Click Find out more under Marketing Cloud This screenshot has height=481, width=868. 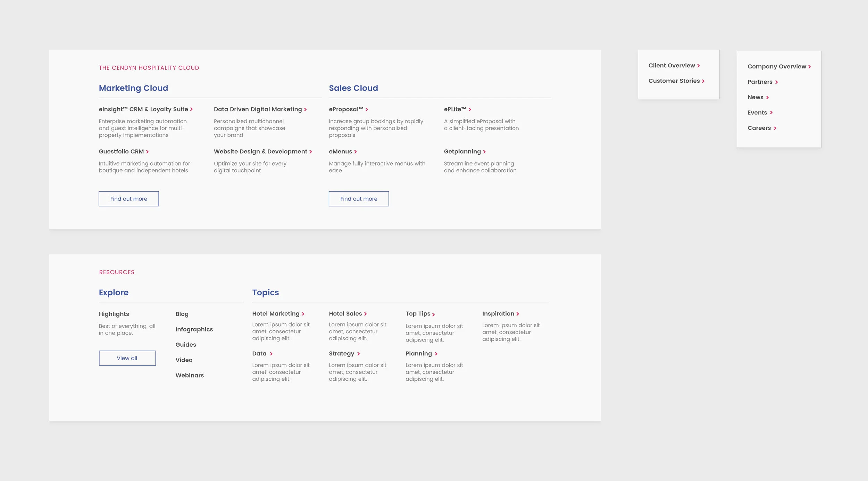(129, 199)
